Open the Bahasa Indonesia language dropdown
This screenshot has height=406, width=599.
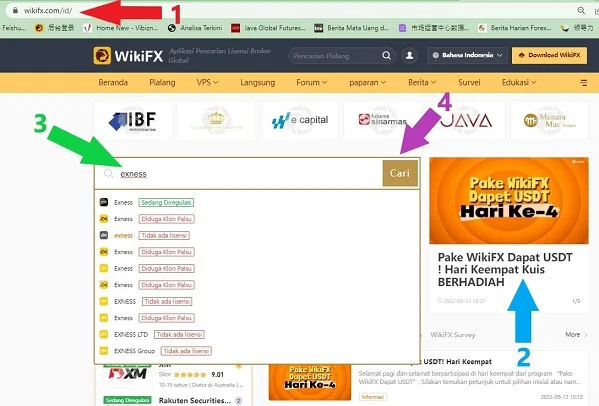pyautogui.click(x=468, y=55)
